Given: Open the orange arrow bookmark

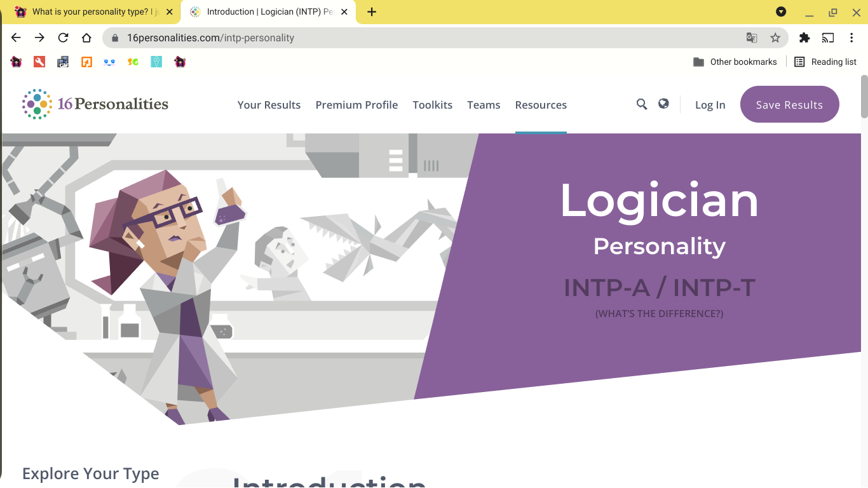Looking at the screenshot, I should click(x=86, y=62).
